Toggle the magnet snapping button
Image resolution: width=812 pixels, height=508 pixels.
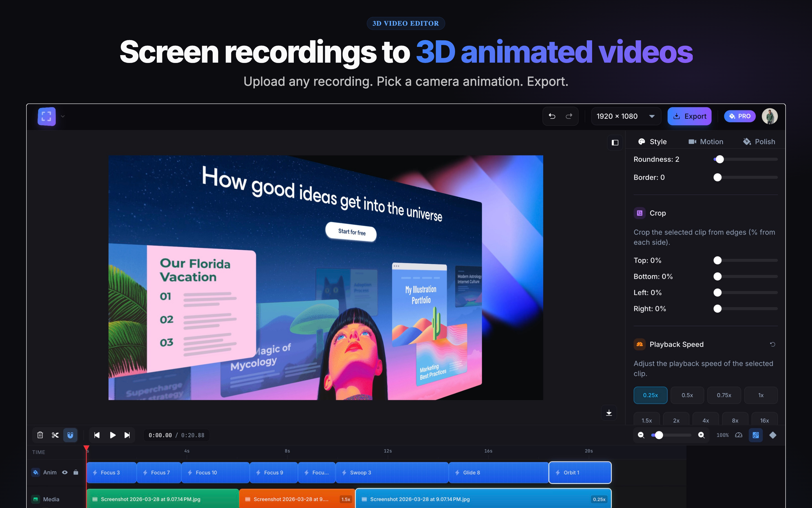coord(70,435)
